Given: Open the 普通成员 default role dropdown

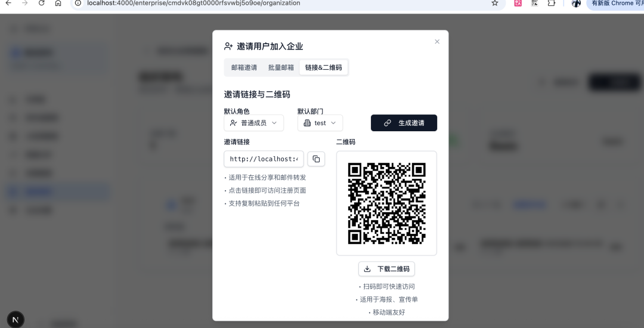Looking at the screenshot, I should [x=254, y=123].
